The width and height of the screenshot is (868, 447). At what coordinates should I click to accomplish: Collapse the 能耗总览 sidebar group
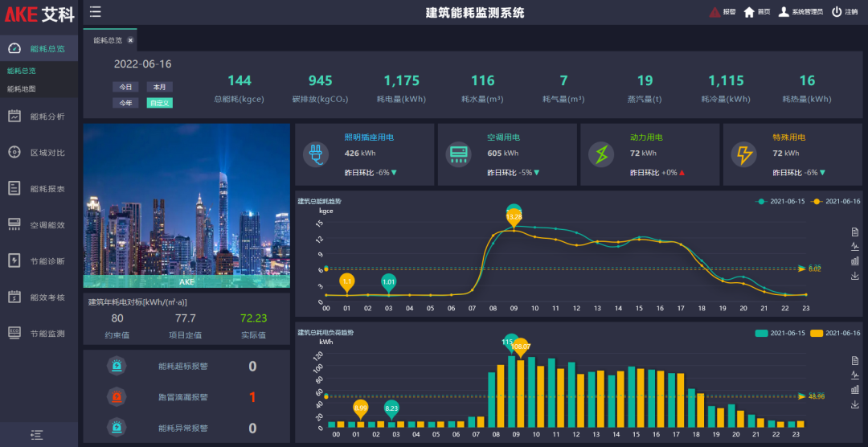pos(39,48)
